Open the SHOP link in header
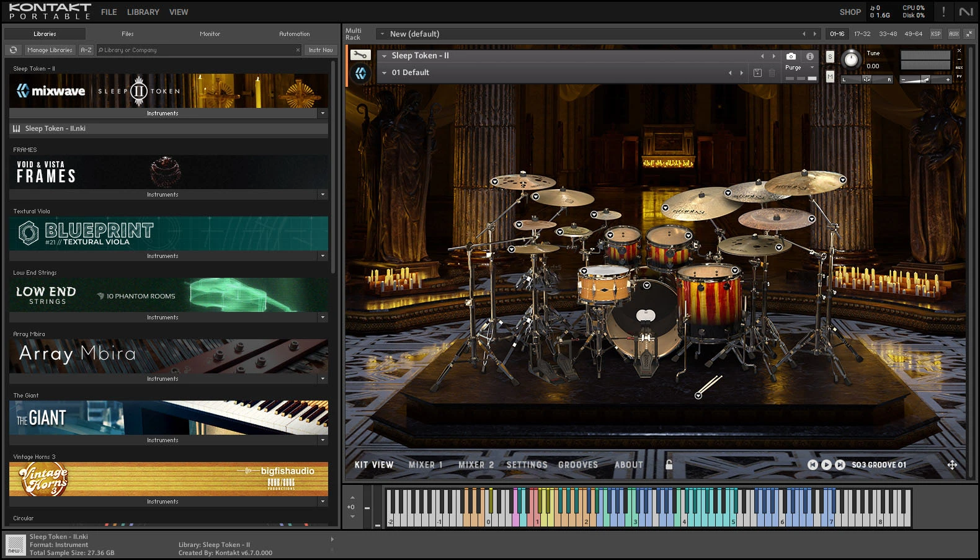This screenshot has width=980, height=560. click(x=850, y=12)
